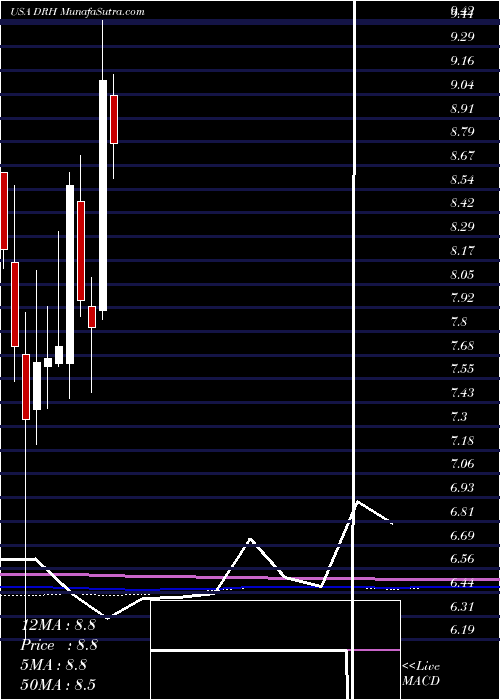Click the 8.54 price axis value
This screenshot has height=700, width=500.
462,180
